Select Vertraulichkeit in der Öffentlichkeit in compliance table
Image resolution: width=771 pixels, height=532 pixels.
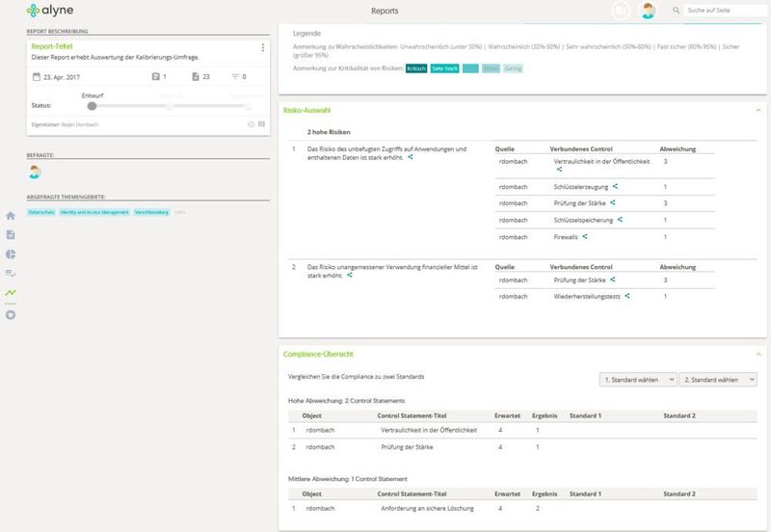pyautogui.click(x=429, y=430)
